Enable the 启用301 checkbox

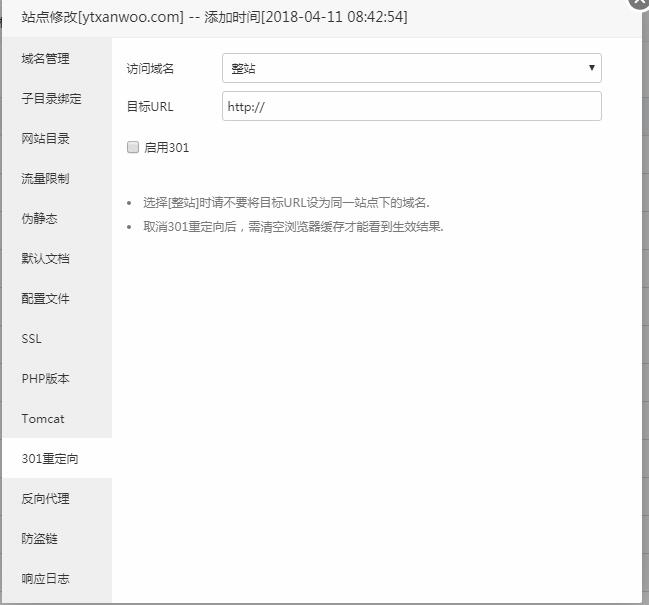(133, 148)
